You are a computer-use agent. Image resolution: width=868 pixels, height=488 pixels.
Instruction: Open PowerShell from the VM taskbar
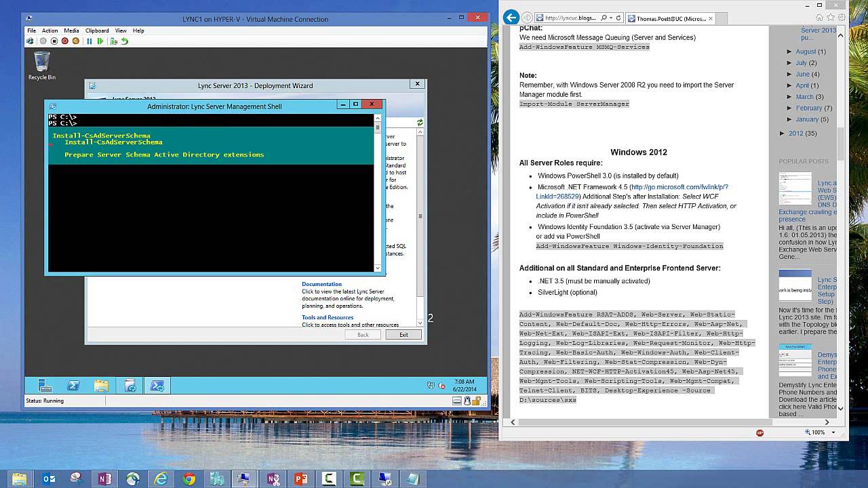(73, 386)
